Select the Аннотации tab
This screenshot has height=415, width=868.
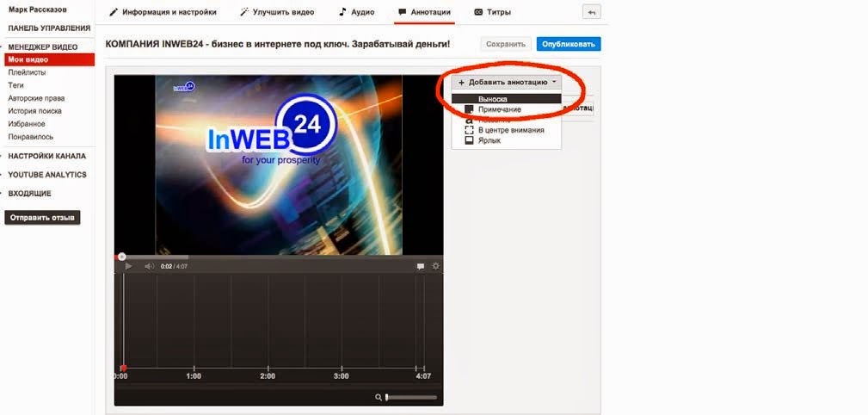click(424, 12)
